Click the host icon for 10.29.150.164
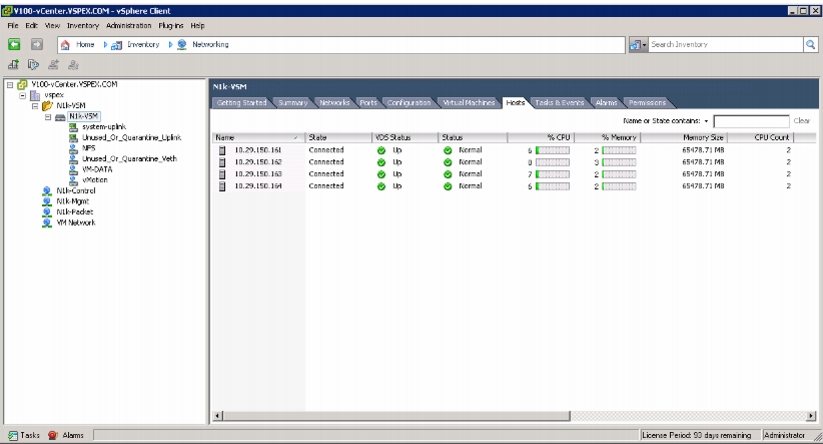 [x=222, y=186]
